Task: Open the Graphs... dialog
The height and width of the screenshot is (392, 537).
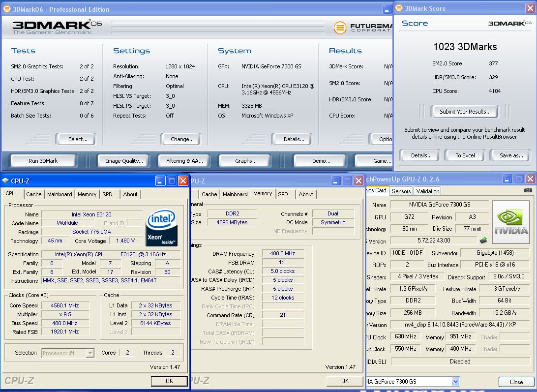Action: click(245, 161)
